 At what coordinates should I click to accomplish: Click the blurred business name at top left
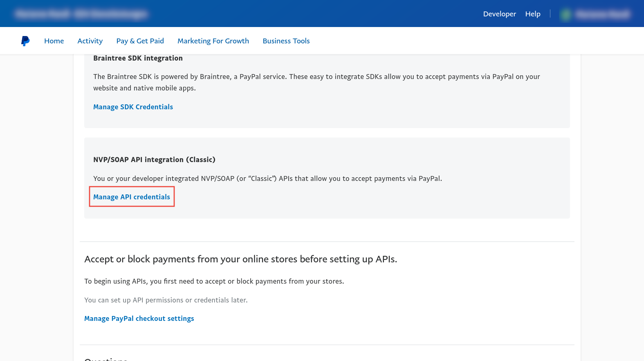tap(81, 14)
